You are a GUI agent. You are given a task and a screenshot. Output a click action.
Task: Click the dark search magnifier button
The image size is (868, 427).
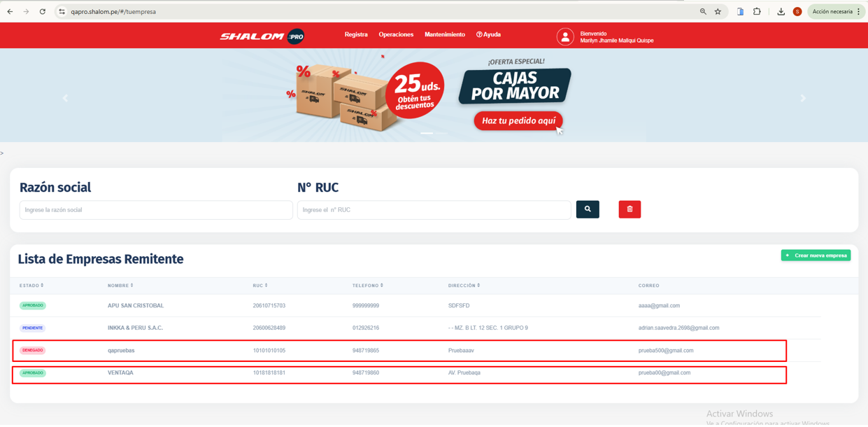pyautogui.click(x=588, y=209)
